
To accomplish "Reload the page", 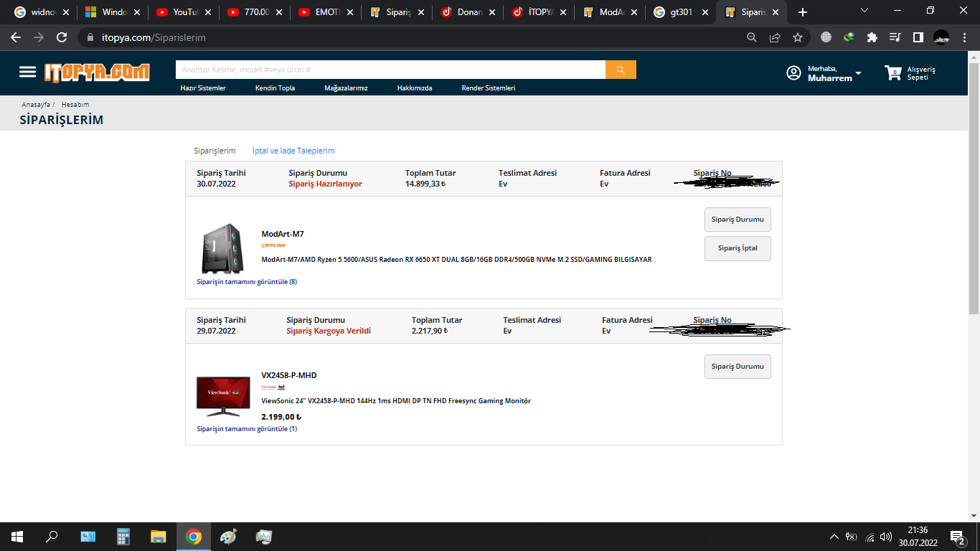I will [x=62, y=37].
